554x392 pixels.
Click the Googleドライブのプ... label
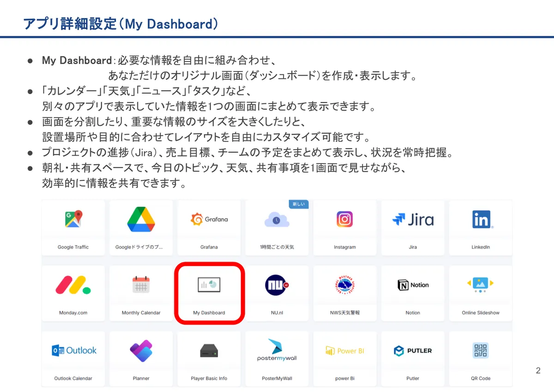point(139,247)
